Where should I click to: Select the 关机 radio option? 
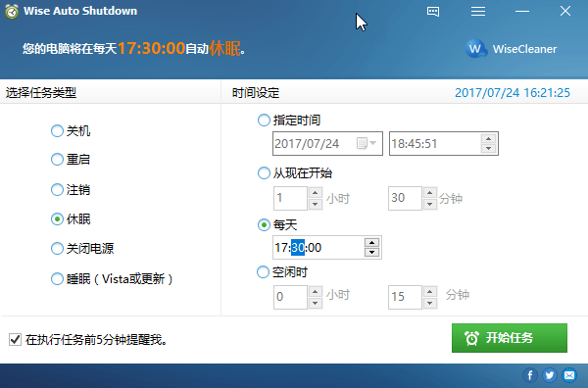[57, 131]
